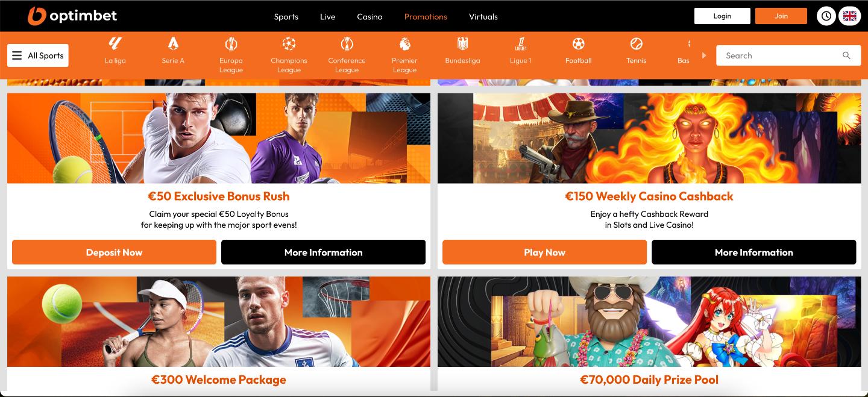
Task: Click Deposit Now for Bonus Rush
Action: (114, 252)
